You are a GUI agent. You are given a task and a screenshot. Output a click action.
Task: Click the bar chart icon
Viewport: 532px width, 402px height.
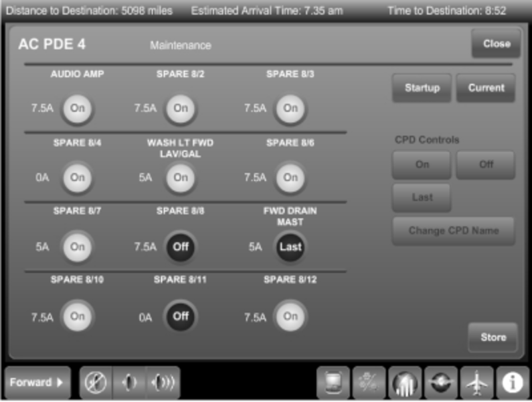pos(405,383)
